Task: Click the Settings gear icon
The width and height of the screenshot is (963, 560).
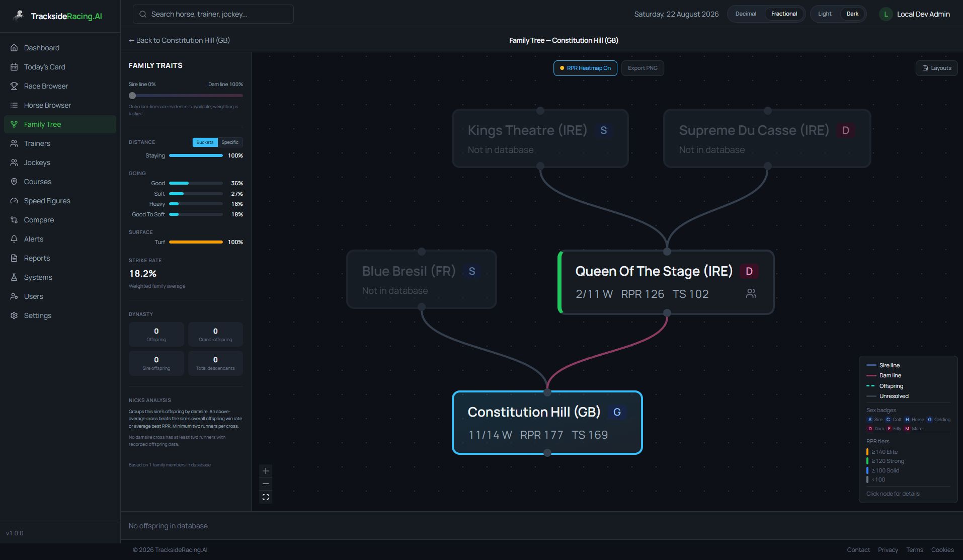Action: point(14,315)
